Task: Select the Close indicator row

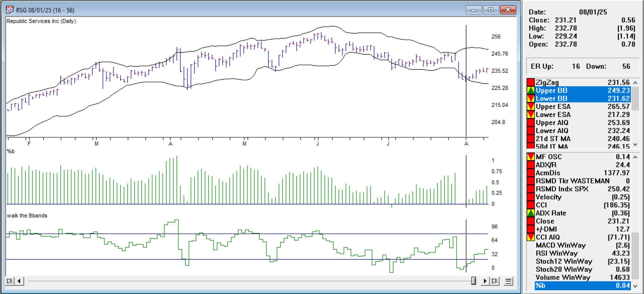Action: pos(582,221)
